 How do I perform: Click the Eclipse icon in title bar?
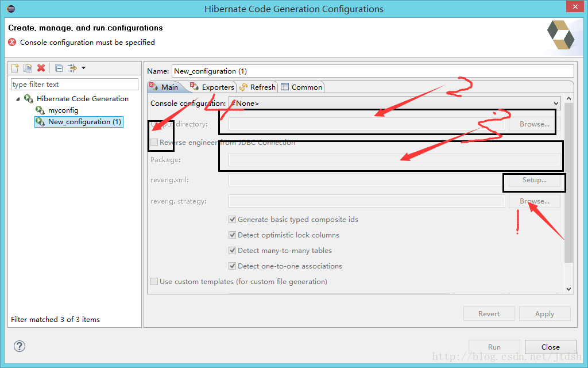[11, 9]
